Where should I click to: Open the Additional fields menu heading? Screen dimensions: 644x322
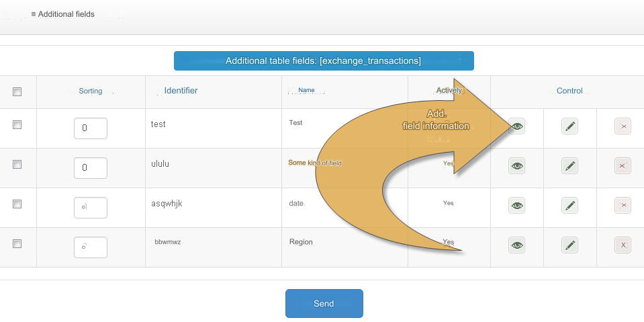pos(63,14)
